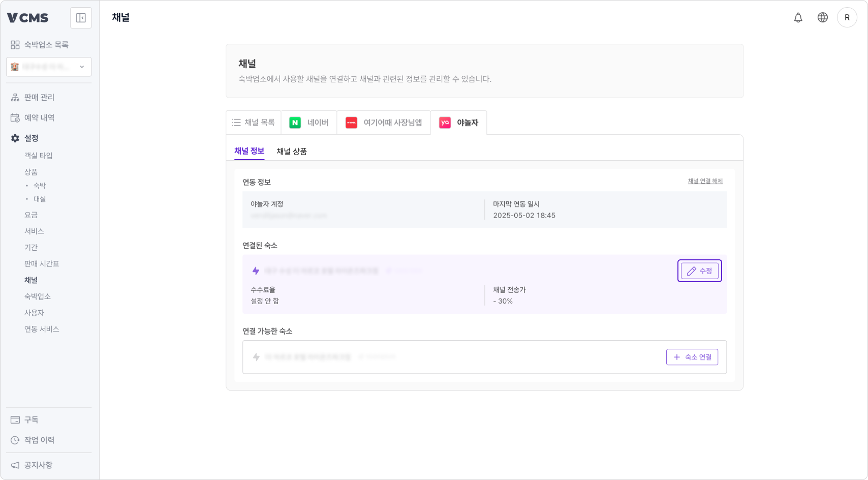Click the 채널 연결 해제 link
Viewport: 868px width, 480px height.
pyautogui.click(x=705, y=181)
